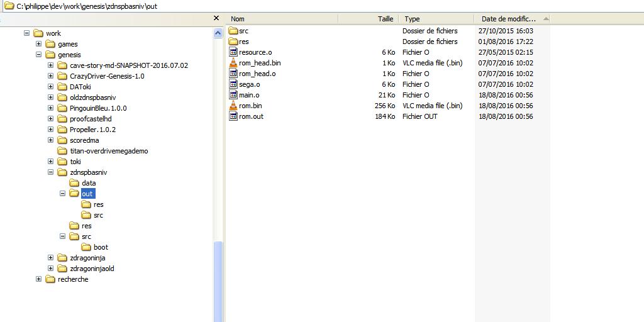Click the address bar path field
This screenshot has width=644, height=322.
pos(314,6)
